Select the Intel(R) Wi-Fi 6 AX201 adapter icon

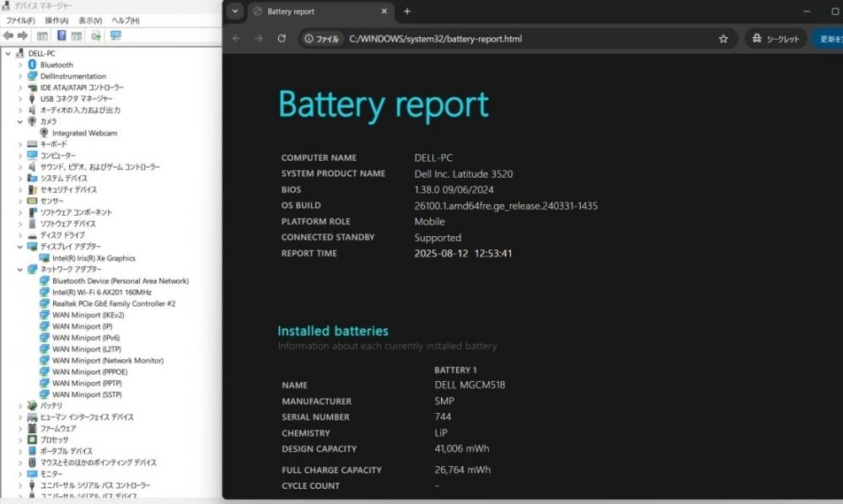tap(44, 292)
